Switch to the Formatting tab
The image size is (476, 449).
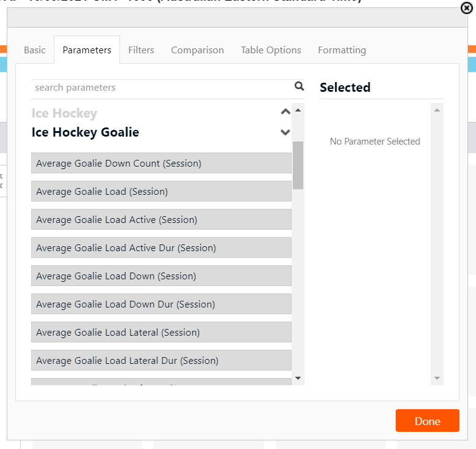(342, 50)
